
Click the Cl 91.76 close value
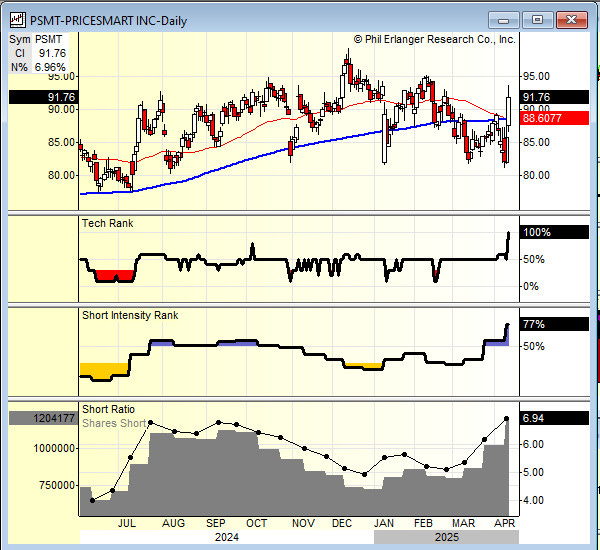(x=41, y=53)
